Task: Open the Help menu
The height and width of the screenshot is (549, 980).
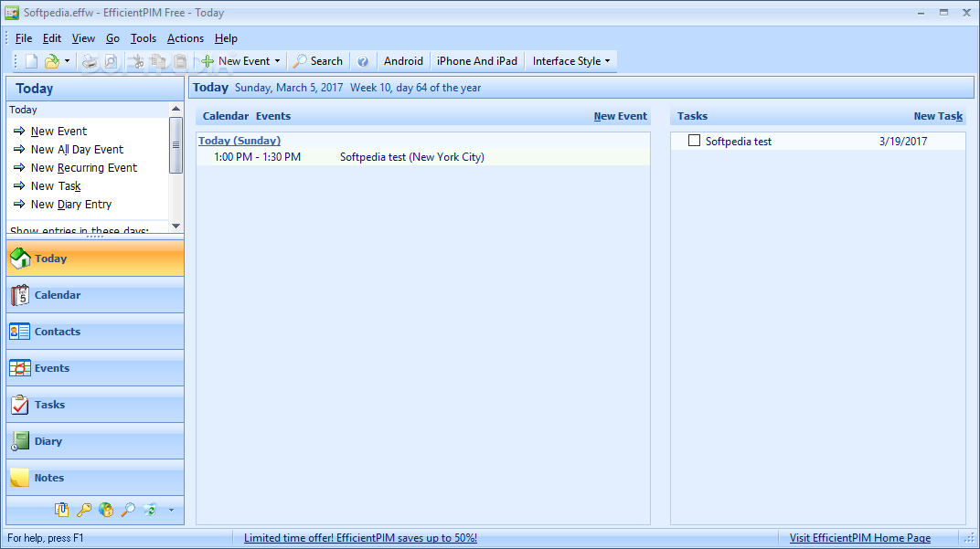Action: (x=226, y=38)
